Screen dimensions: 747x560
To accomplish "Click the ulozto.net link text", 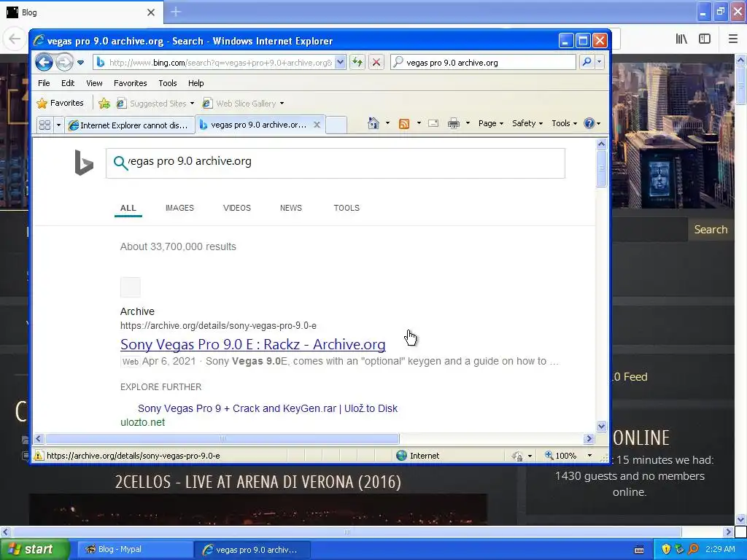I will 142,422.
